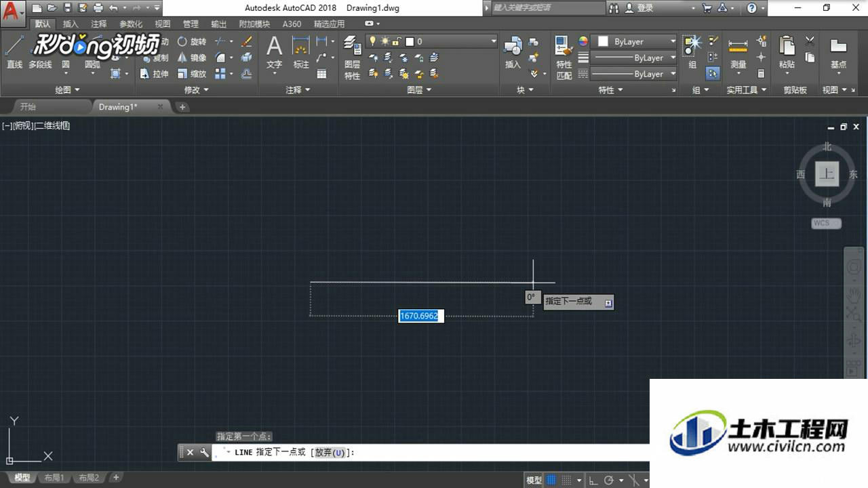This screenshot has height=488, width=868.
Task: Toggle the 模型 model space status button
Action: click(x=534, y=480)
